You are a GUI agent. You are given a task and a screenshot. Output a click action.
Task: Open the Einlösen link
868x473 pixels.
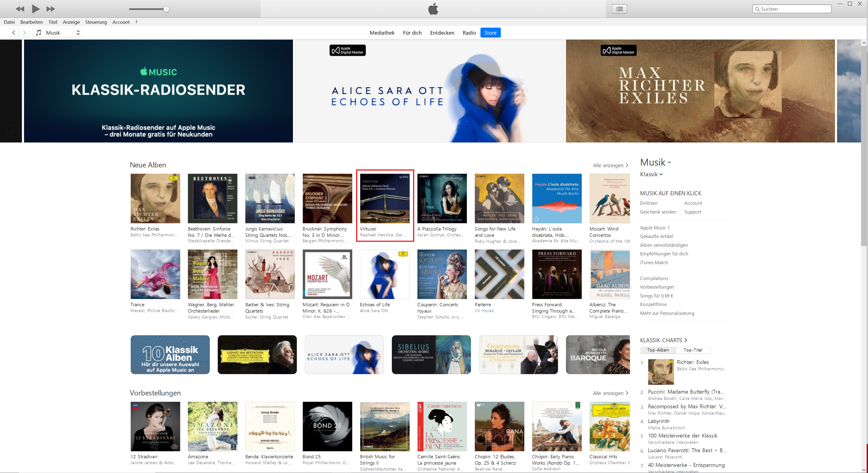click(x=649, y=203)
